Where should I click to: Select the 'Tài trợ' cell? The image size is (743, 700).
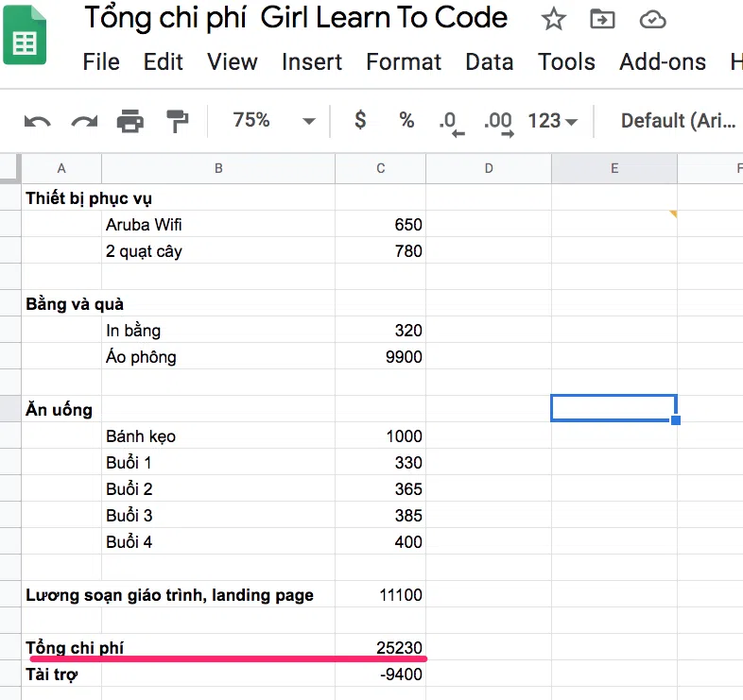(61, 674)
